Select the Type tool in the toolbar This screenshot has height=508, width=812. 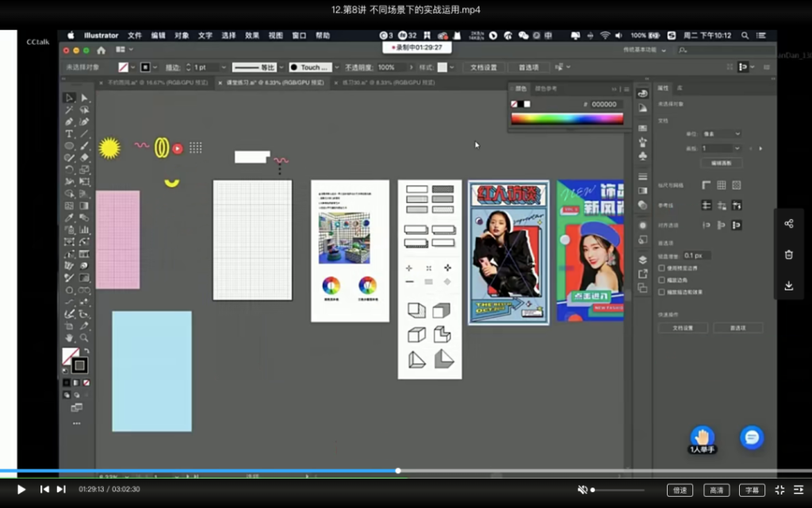70,133
